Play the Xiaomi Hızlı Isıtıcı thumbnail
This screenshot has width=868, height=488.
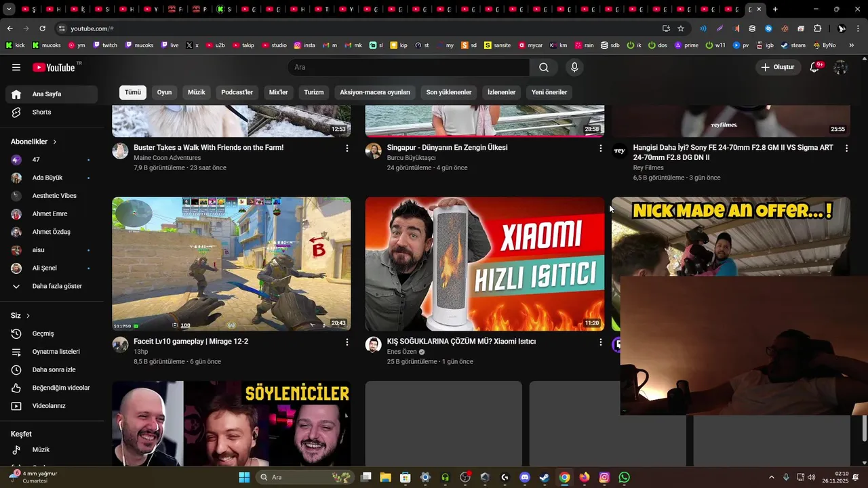point(485,264)
